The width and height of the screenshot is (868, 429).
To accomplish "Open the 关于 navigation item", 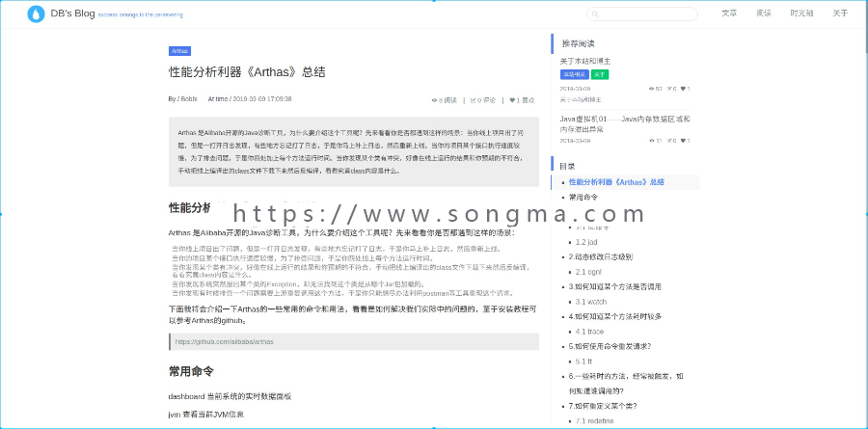I will coord(840,13).
